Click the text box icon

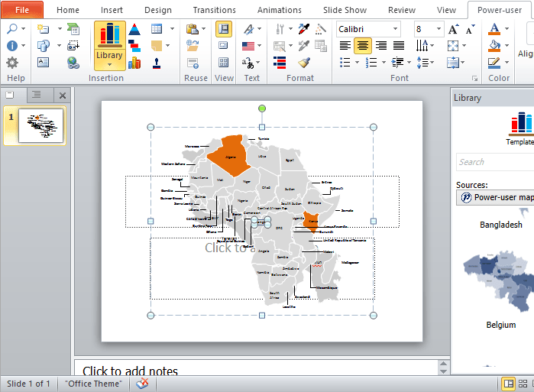tap(44, 62)
